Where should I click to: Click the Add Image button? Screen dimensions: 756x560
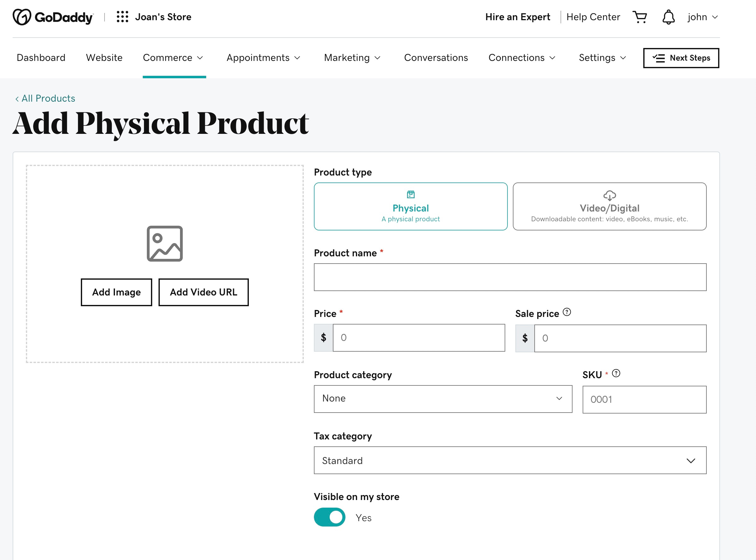coord(116,292)
